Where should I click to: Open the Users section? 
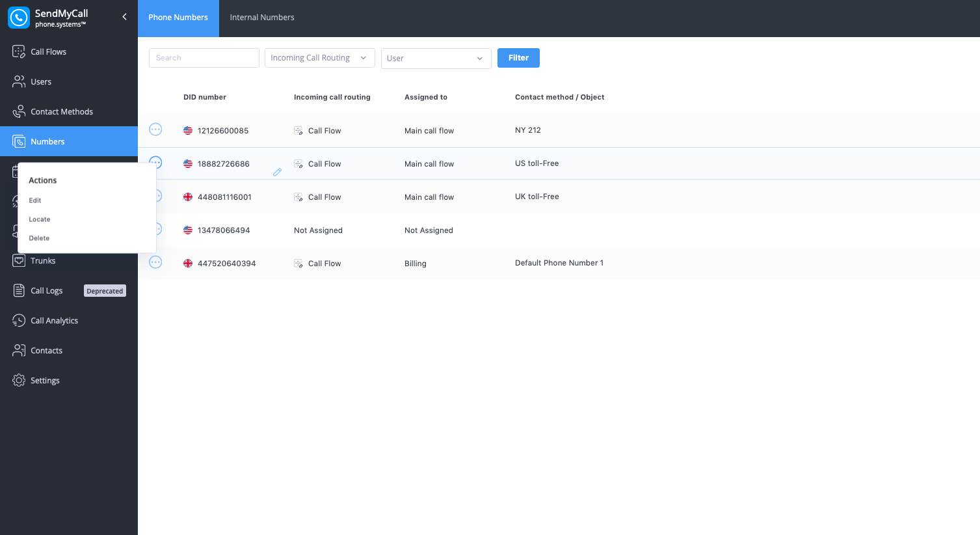69,82
